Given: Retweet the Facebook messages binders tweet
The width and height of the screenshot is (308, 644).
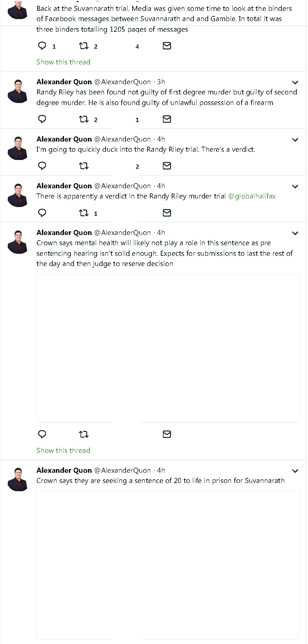Looking at the screenshot, I should tap(84, 46).
